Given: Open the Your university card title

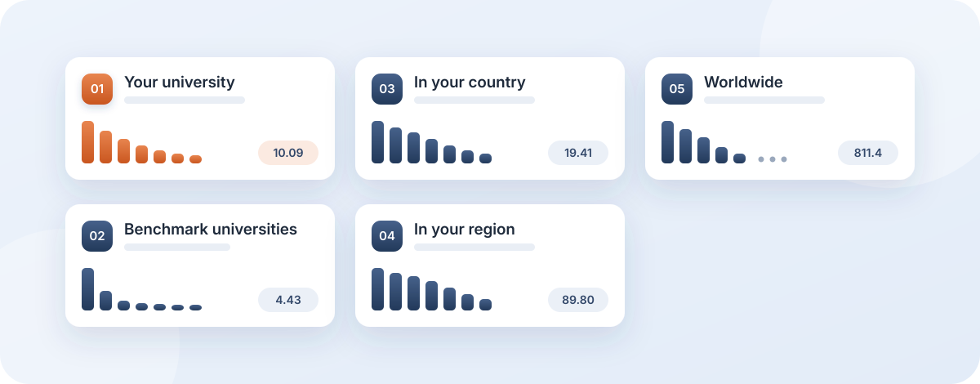Looking at the screenshot, I should click(179, 82).
